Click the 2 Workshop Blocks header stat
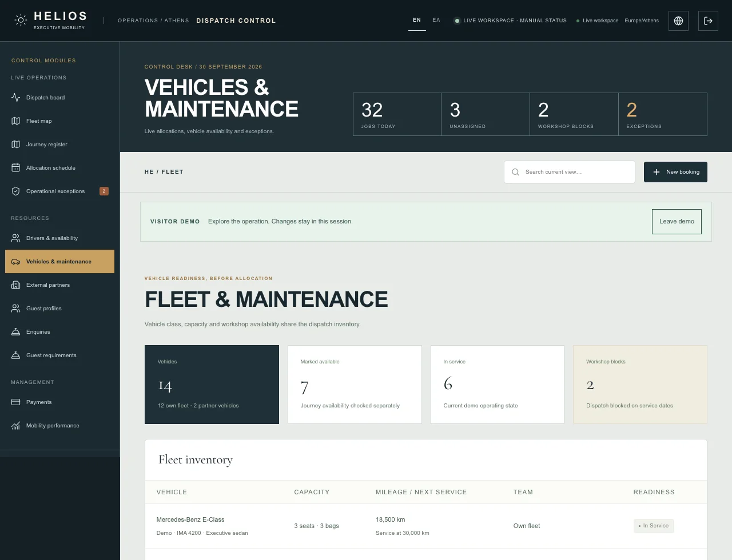This screenshot has width=732, height=560. point(574,114)
